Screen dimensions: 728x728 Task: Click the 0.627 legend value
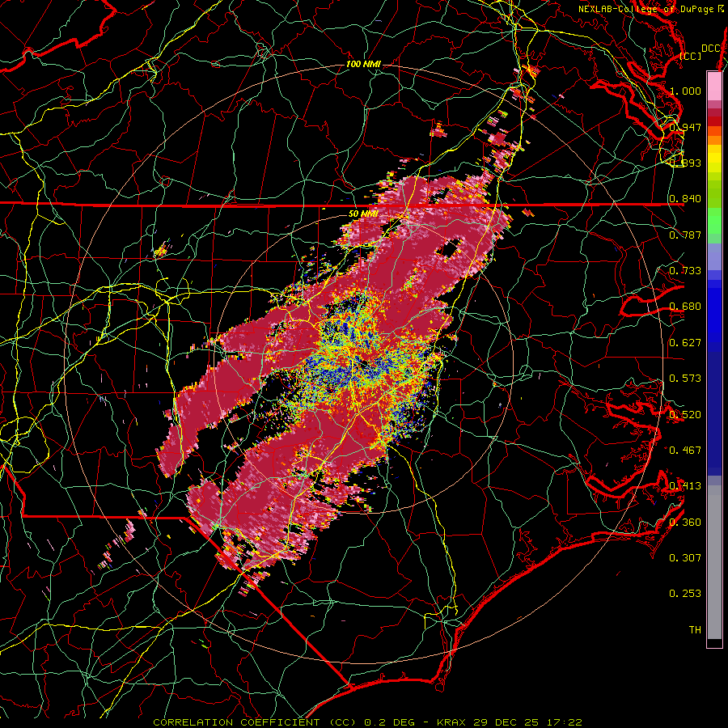685,343
